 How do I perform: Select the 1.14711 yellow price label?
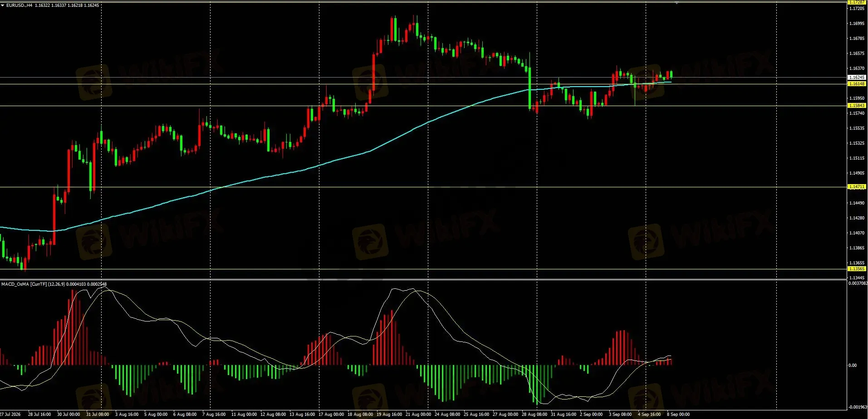(857, 187)
